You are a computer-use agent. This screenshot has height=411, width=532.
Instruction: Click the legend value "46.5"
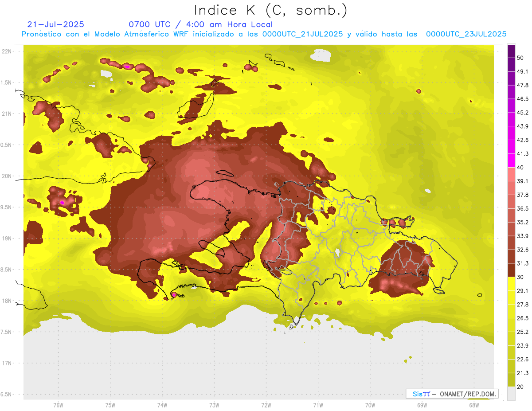523,99
